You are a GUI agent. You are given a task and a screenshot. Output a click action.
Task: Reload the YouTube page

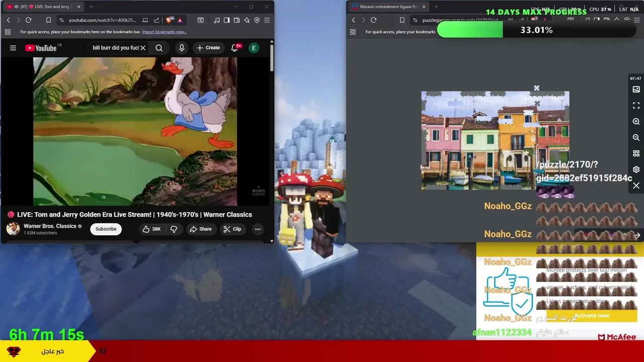[x=29, y=20]
